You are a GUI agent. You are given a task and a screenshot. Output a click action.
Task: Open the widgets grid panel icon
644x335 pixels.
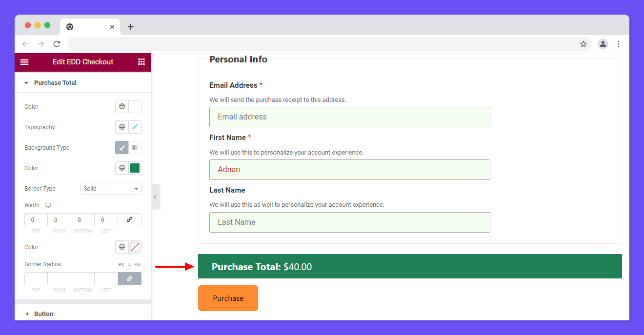141,62
